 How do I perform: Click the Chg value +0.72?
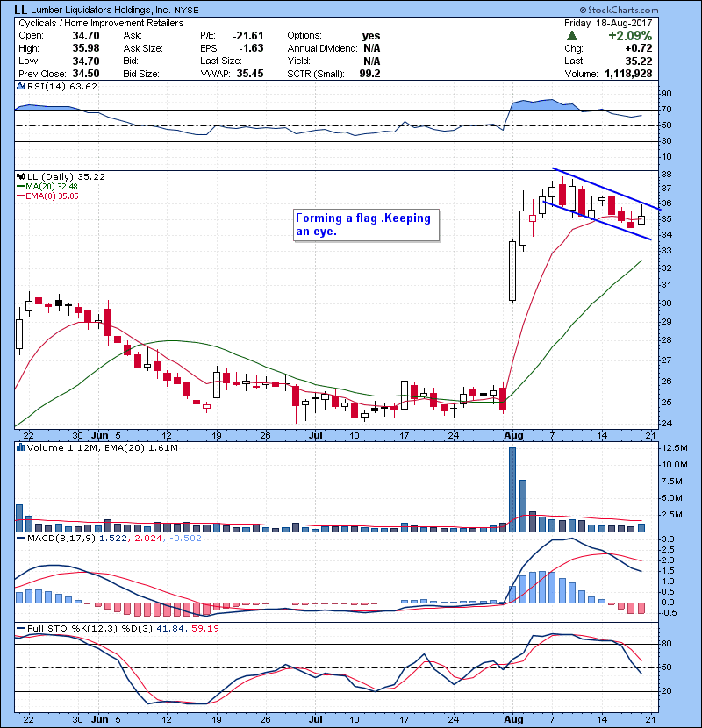638,48
